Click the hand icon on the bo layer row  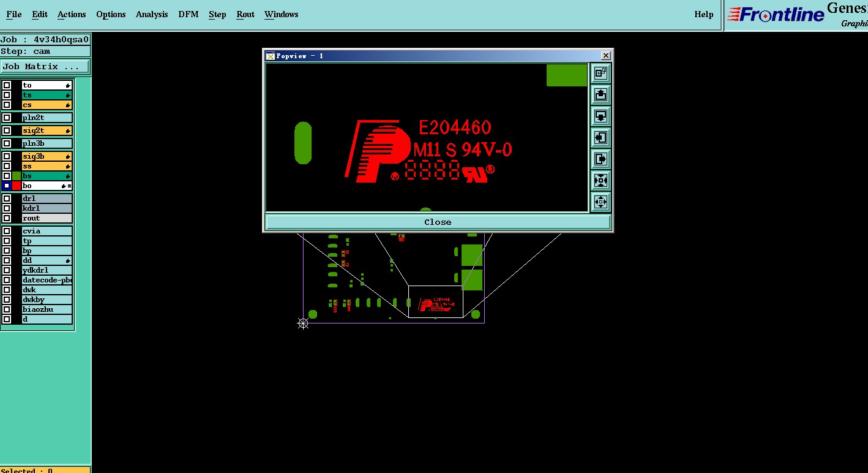point(64,186)
